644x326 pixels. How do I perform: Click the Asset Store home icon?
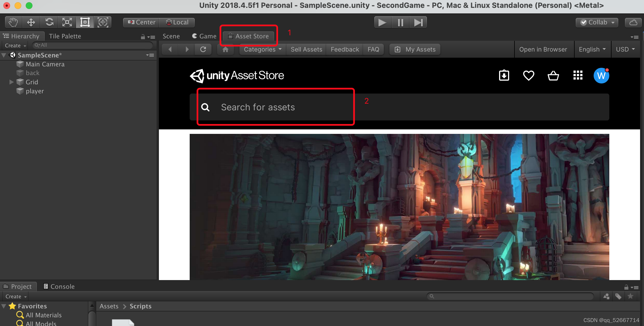(x=225, y=50)
